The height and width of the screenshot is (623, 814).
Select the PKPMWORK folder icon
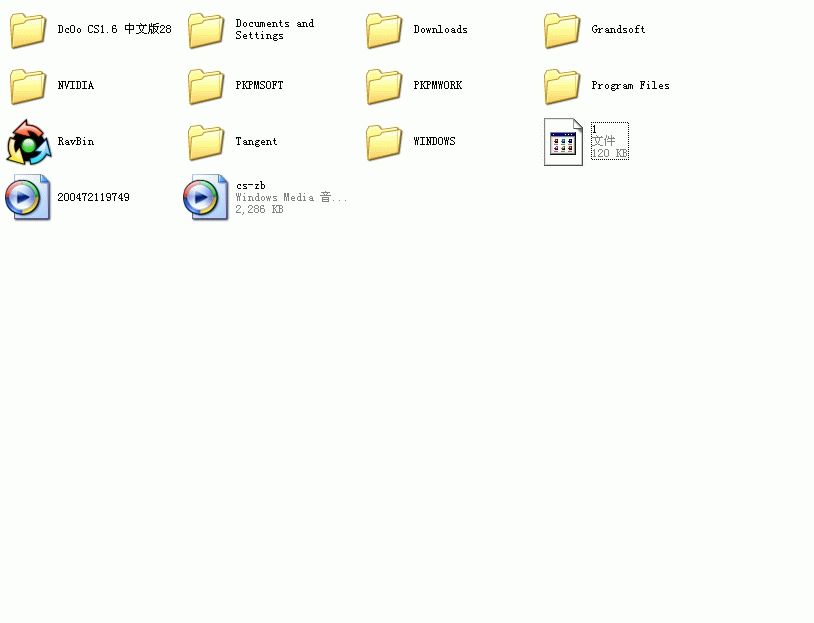click(x=384, y=87)
